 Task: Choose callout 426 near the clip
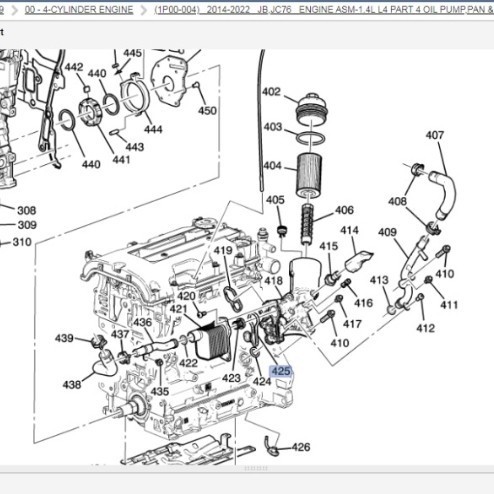tap(301, 447)
